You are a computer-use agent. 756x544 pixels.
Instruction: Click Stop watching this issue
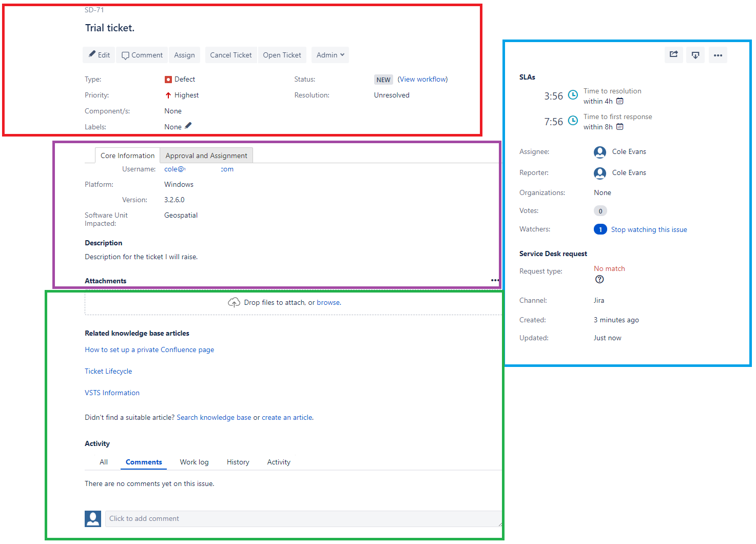click(649, 229)
